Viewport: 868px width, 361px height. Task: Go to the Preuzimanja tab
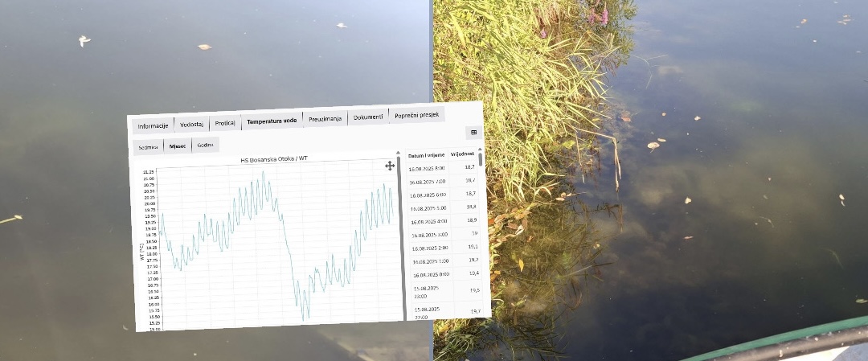click(325, 119)
